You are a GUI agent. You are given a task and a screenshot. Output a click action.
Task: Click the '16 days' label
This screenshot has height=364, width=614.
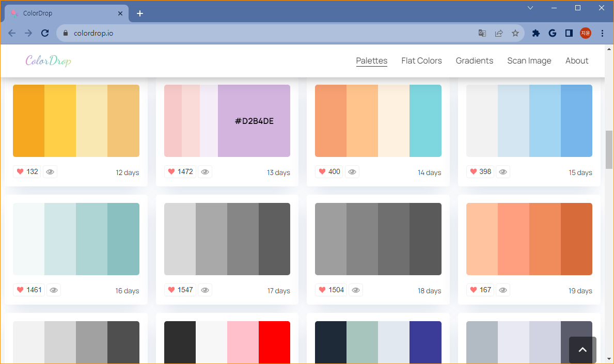127,291
